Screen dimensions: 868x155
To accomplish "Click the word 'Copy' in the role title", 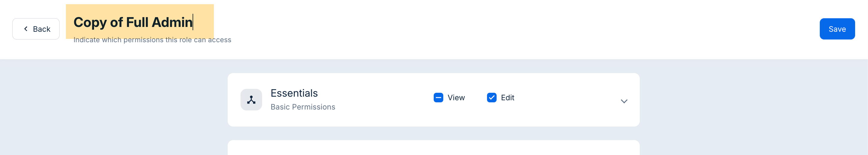I will [90, 22].
